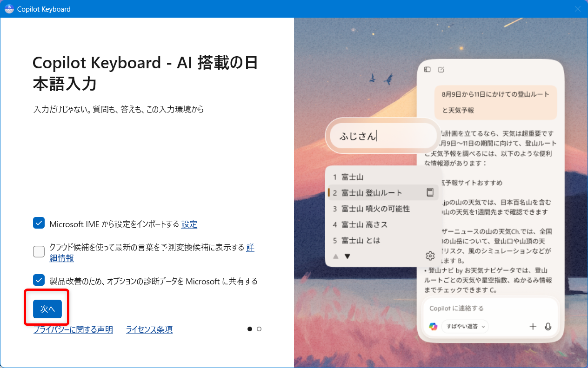Image resolution: width=588 pixels, height=368 pixels.
Task: Click the Copilot に連絡する input field
Action: [x=490, y=308]
